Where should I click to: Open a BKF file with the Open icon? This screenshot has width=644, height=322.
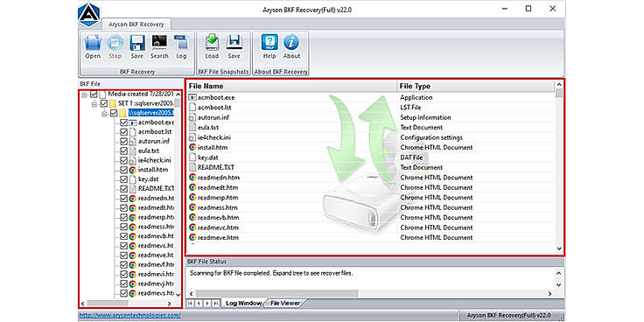(93, 43)
